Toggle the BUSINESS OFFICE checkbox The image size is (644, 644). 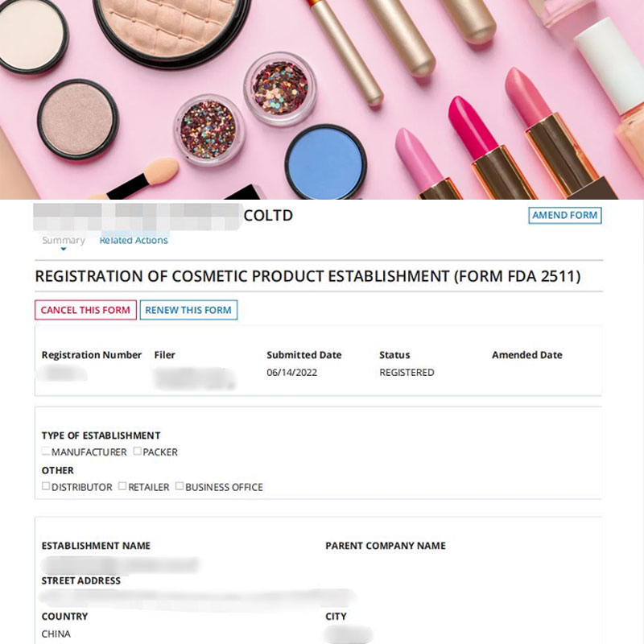pyautogui.click(x=179, y=486)
